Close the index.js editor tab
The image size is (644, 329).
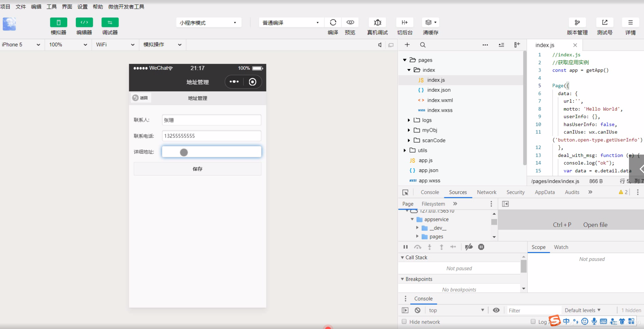[575, 45]
